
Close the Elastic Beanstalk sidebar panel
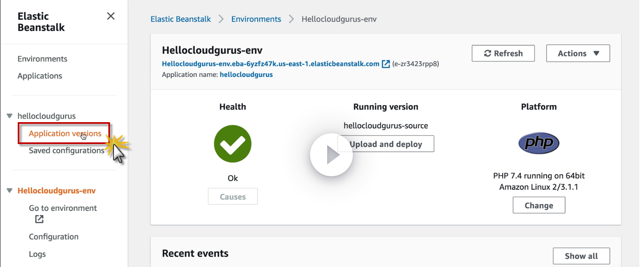[x=111, y=16]
